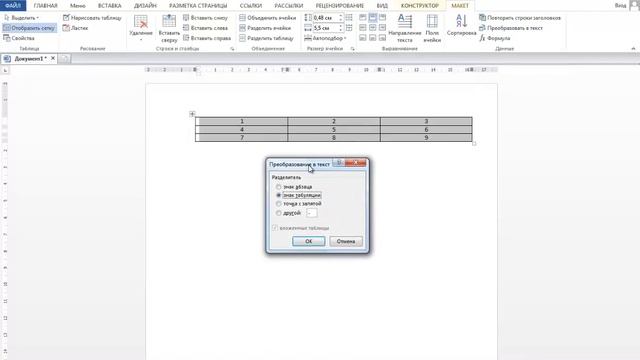Open Размер ячейки dialog launcher

pos(352,49)
